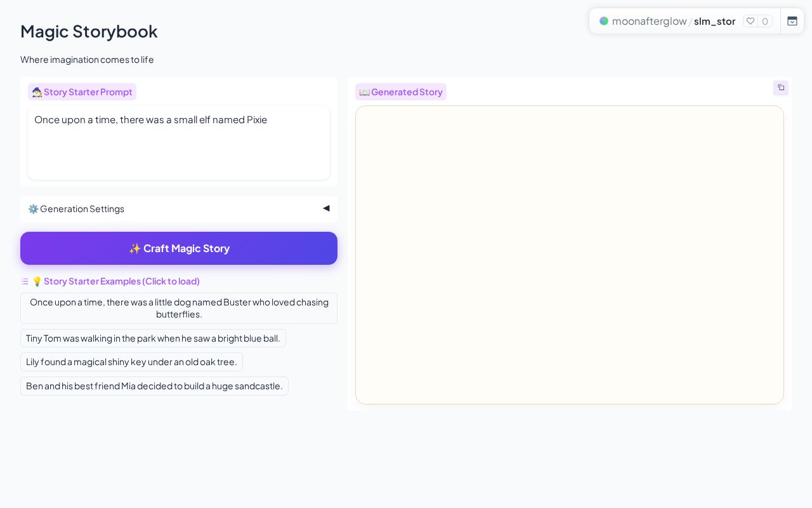This screenshot has width=812, height=508.
Task: Expand the Generation Settings accordion
Action: [179, 209]
